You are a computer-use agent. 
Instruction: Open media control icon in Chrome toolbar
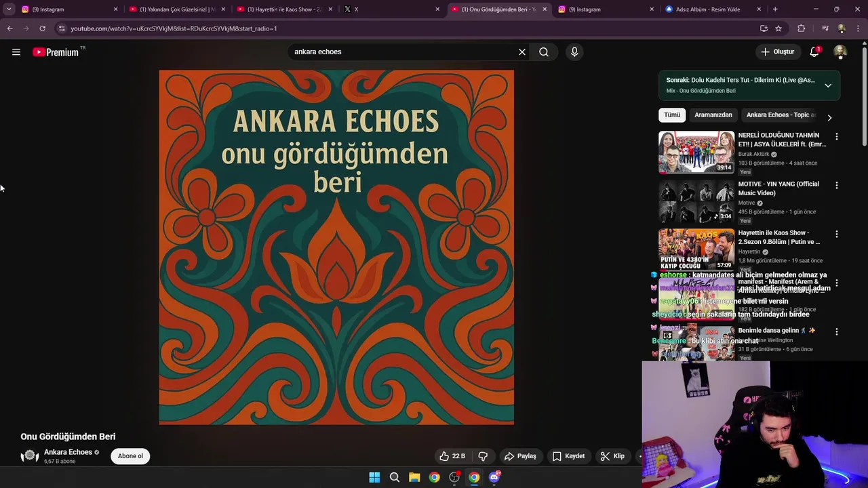tap(825, 28)
